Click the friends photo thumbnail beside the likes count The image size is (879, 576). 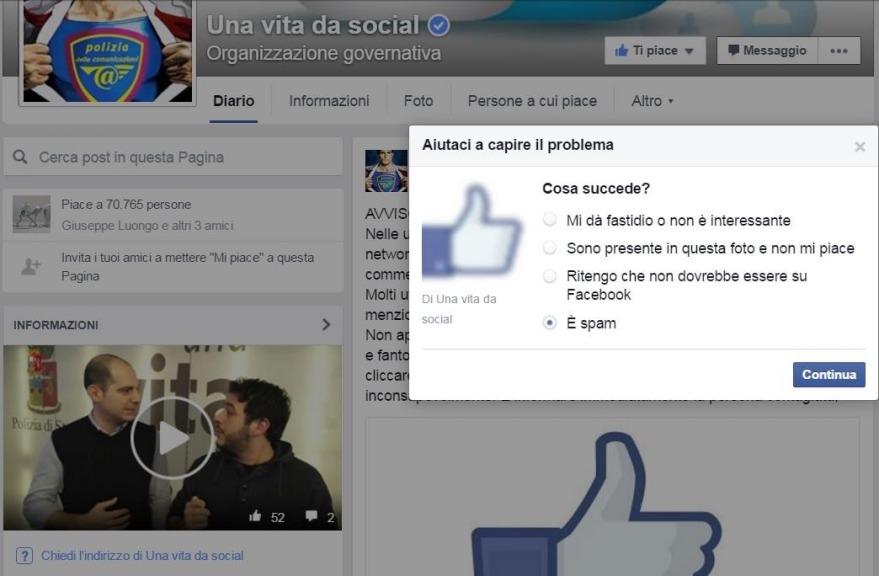pyautogui.click(x=31, y=214)
